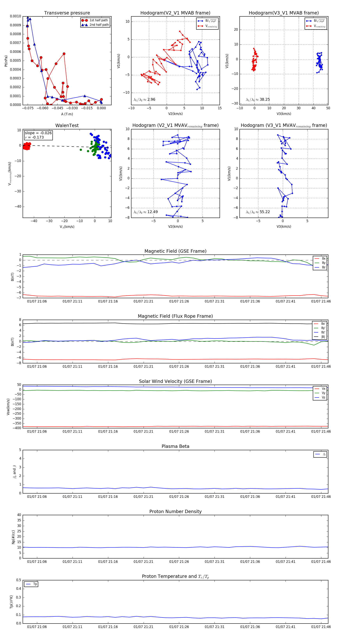The height and width of the screenshot is (644, 351).
Task: Click the "Vsw(km/s)" y-axis label
Action: (x=8, y=407)
